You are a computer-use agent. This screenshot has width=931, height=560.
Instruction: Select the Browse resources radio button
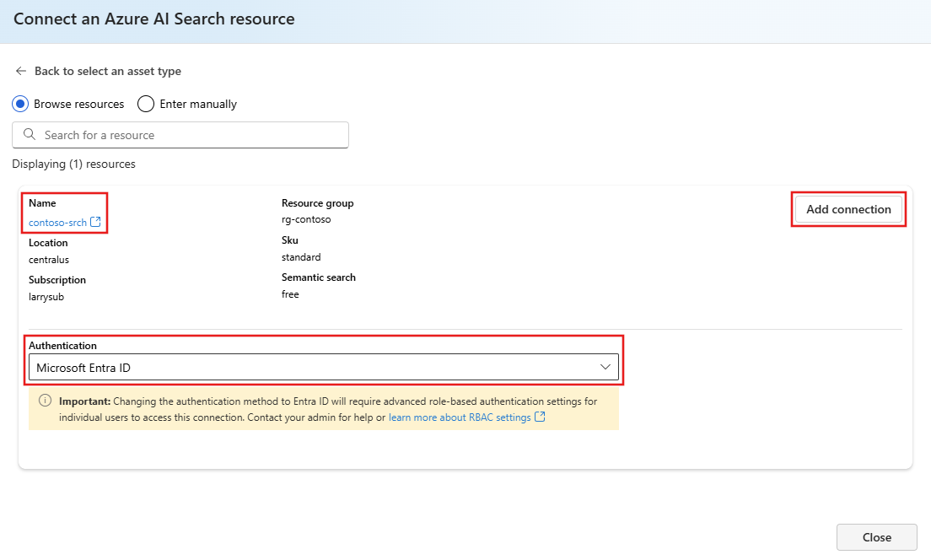[x=19, y=104]
